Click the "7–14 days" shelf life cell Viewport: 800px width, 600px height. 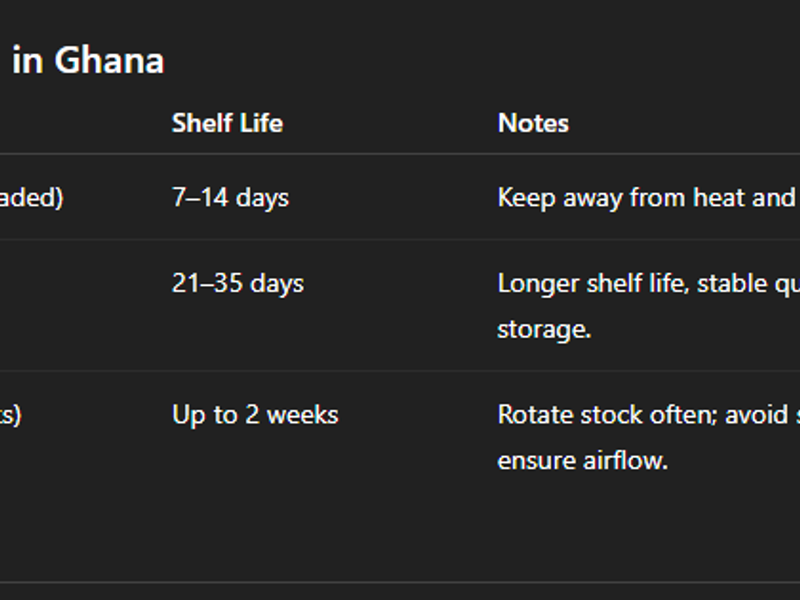230,198
